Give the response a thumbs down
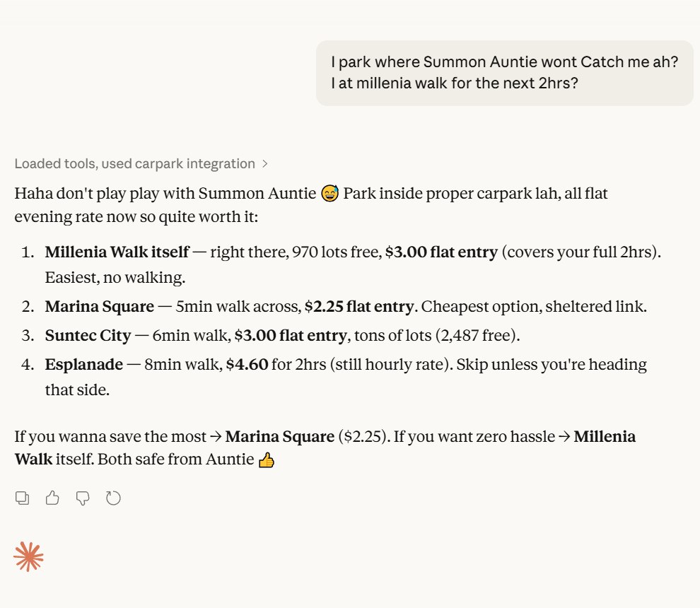The image size is (700, 608). point(83,498)
